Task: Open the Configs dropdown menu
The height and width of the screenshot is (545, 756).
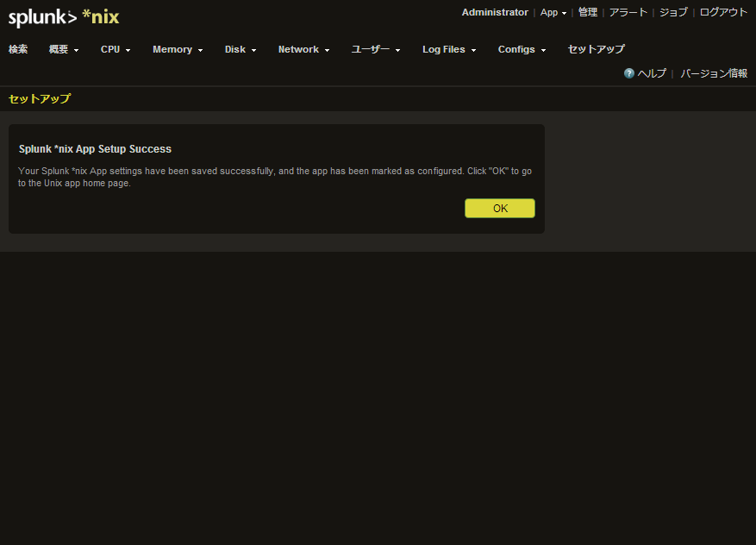Action: point(522,49)
